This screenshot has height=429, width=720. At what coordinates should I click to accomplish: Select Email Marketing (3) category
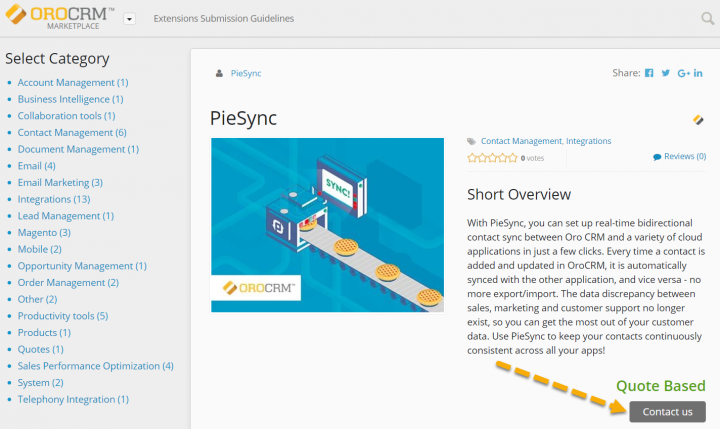(x=60, y=182)
